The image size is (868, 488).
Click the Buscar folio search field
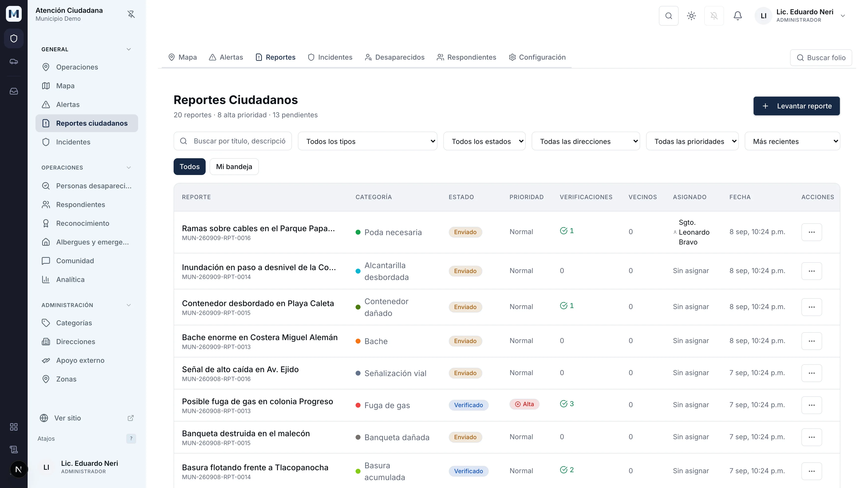pos(821,58)
